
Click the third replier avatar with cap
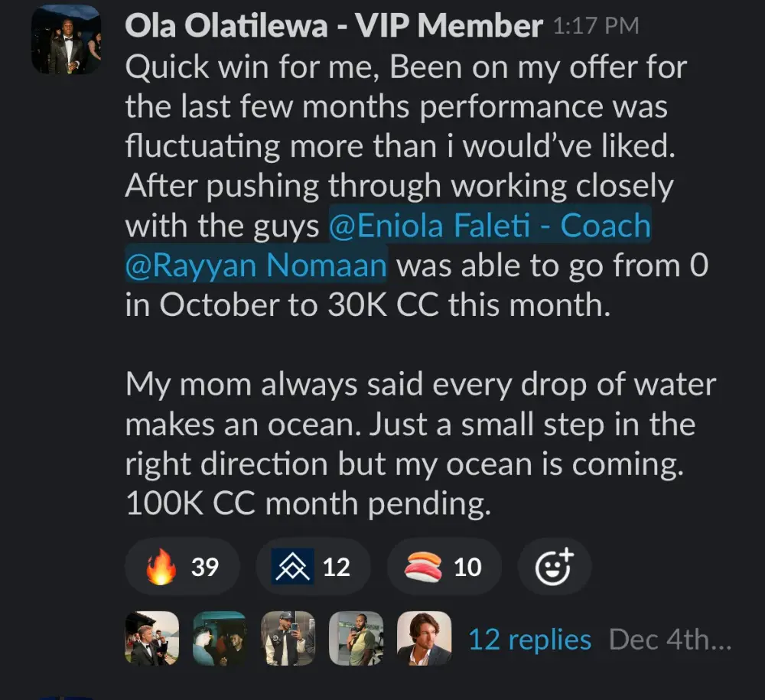click(x=288, y=638)
